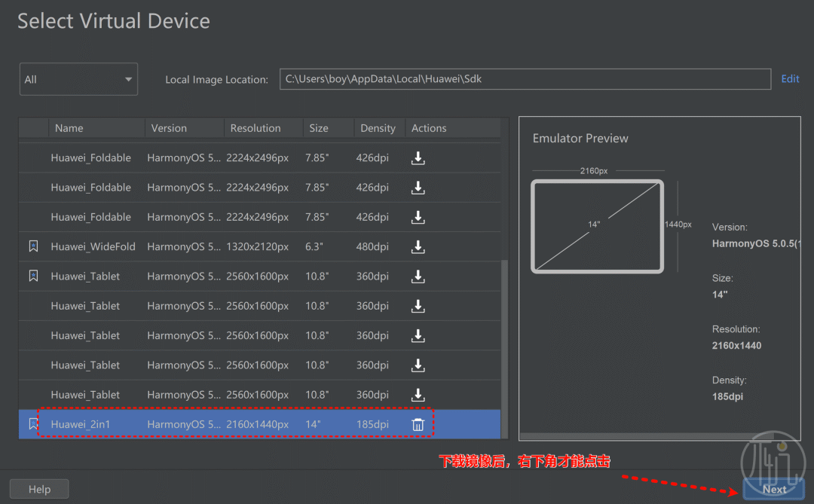This screenshot has width=814, height=504.
Task: Open the All device type dropdown
Action: (78, 79)
